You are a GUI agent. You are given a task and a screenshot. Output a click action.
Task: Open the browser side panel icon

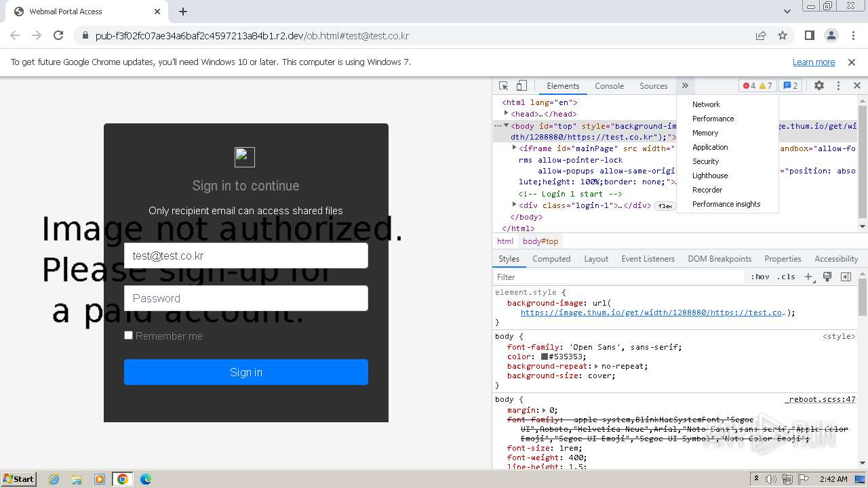tap(809, 35)
